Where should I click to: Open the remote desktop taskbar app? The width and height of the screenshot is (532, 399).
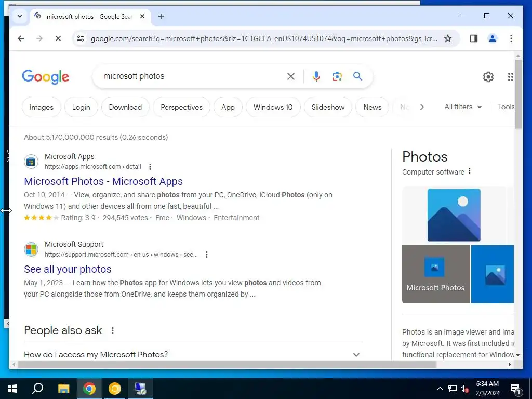pos(140,389)
